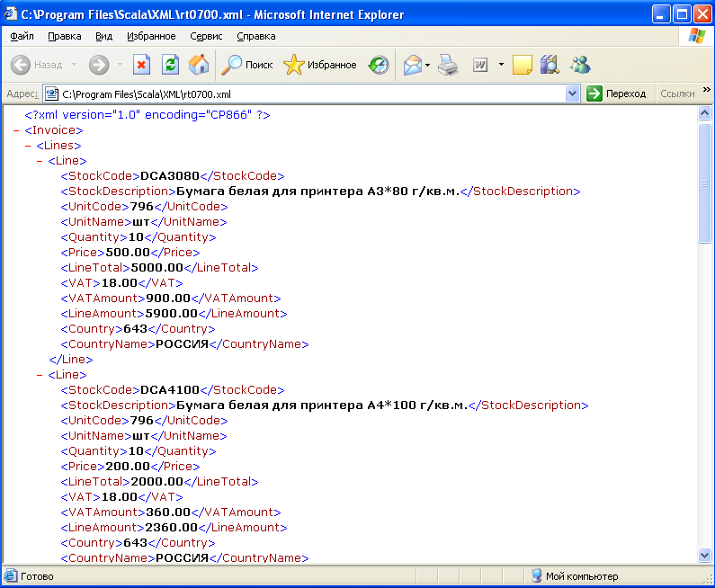This screenshot has width=715, height=588.
Task: Click the Мой компьютер zone icon
Action: (x=537, y=575)
